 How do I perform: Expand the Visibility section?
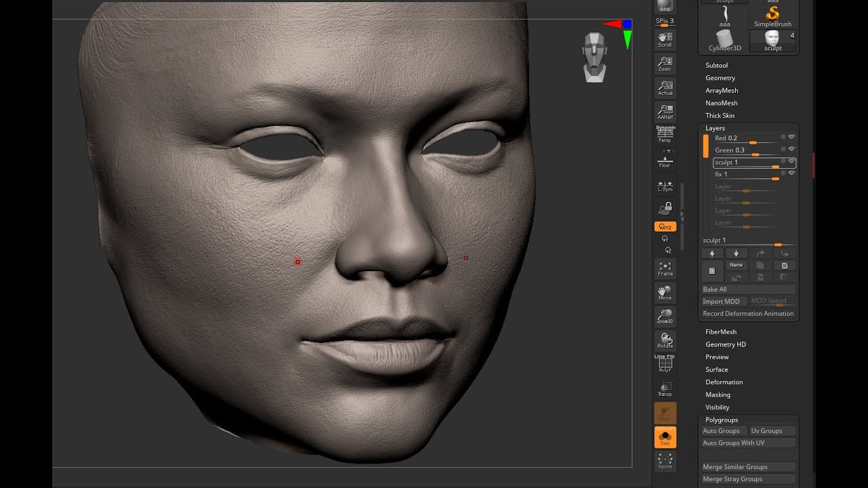pyautogui.click(x=717, y=407)
